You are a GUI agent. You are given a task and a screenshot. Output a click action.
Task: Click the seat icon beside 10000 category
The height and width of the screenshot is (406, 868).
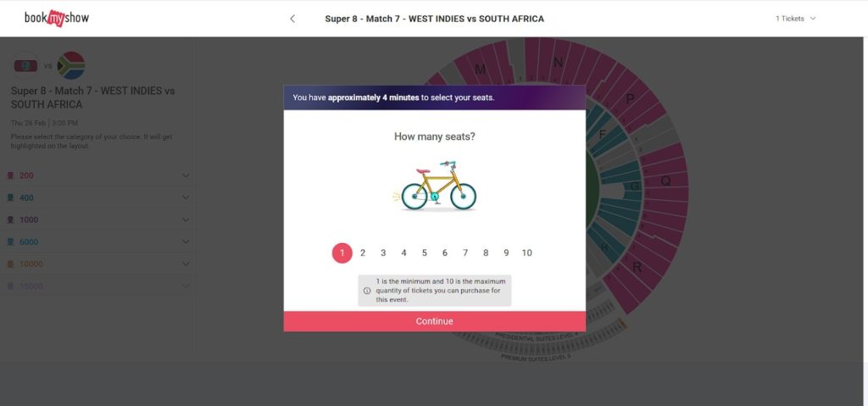[x=11, y=264]
